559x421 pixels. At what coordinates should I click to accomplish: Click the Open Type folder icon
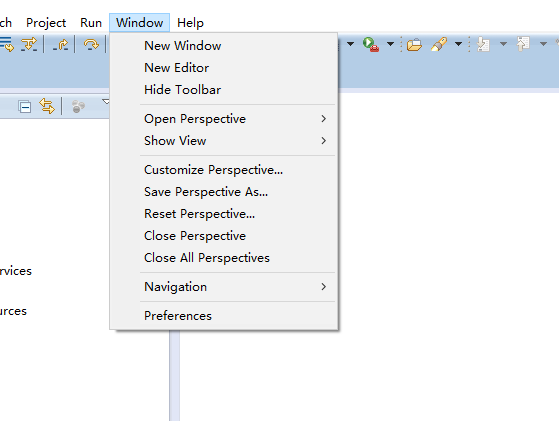click(x=414, y=45)
